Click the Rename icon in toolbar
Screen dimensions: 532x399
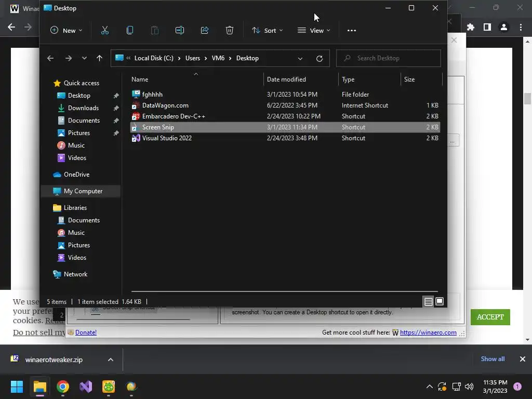(x=179, y=30)
